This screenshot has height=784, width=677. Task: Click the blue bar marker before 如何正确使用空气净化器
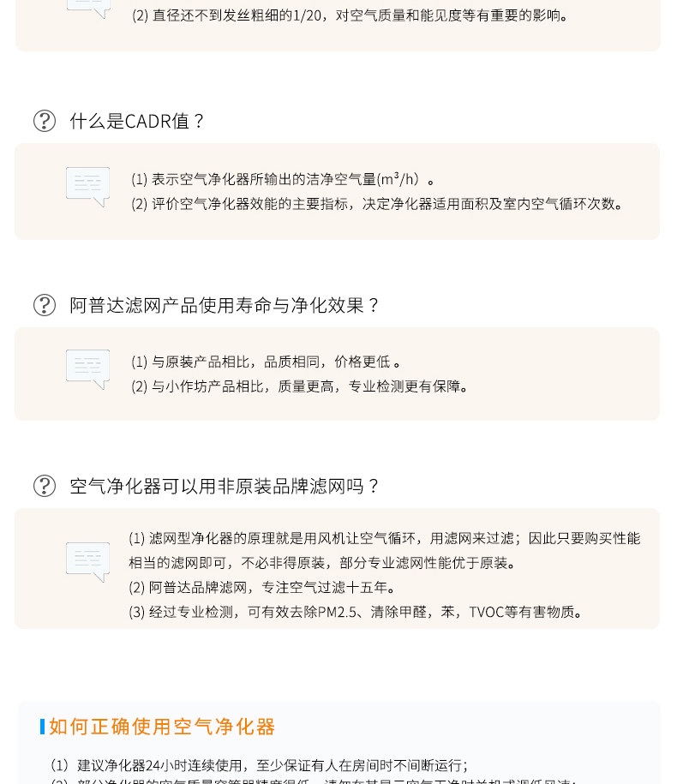(x=42, y=727)
